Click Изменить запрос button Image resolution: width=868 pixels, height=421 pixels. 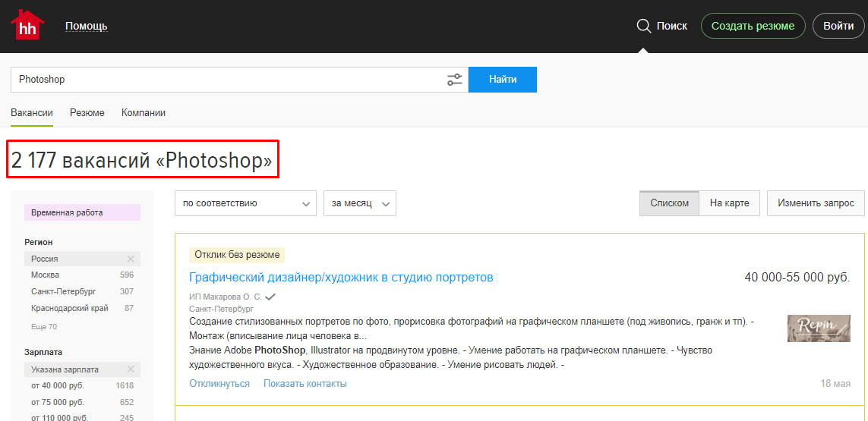816,203
